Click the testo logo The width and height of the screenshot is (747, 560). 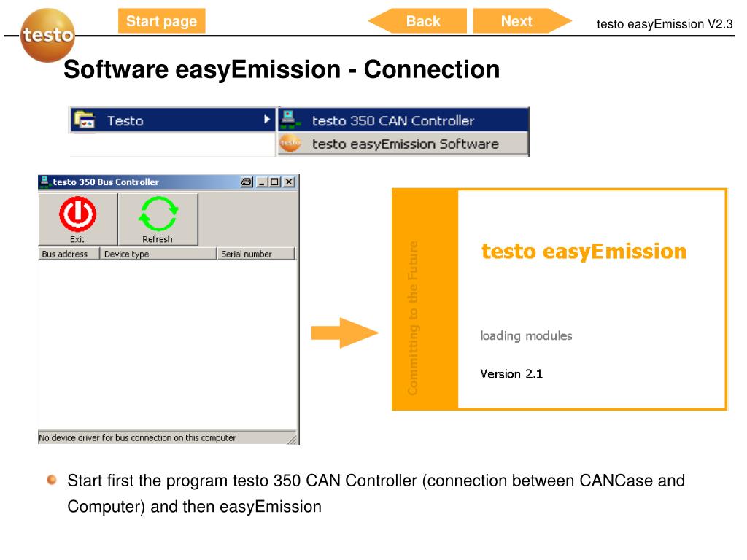47,35
